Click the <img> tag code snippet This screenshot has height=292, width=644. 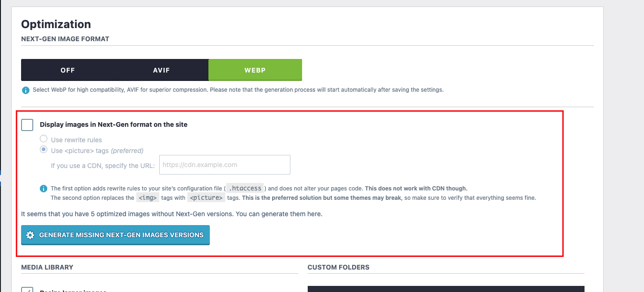tap(148, 198)
